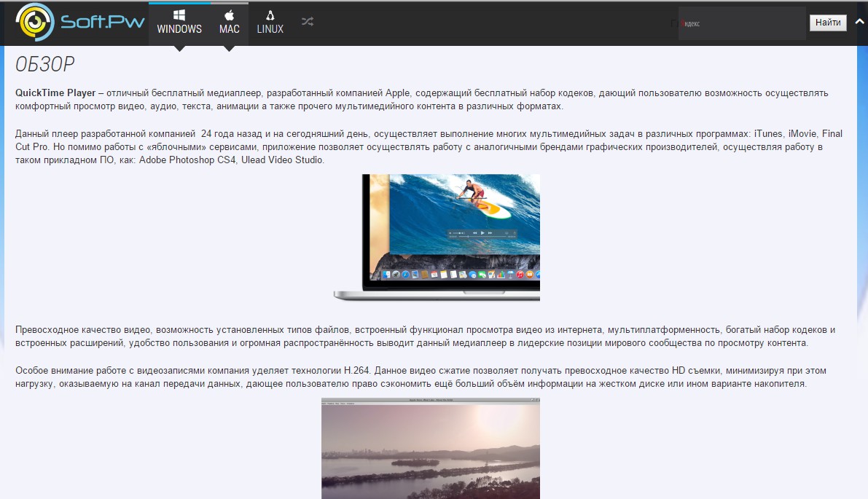Open the Linux software tab
The image size is (868, 499).
point(270,23)
